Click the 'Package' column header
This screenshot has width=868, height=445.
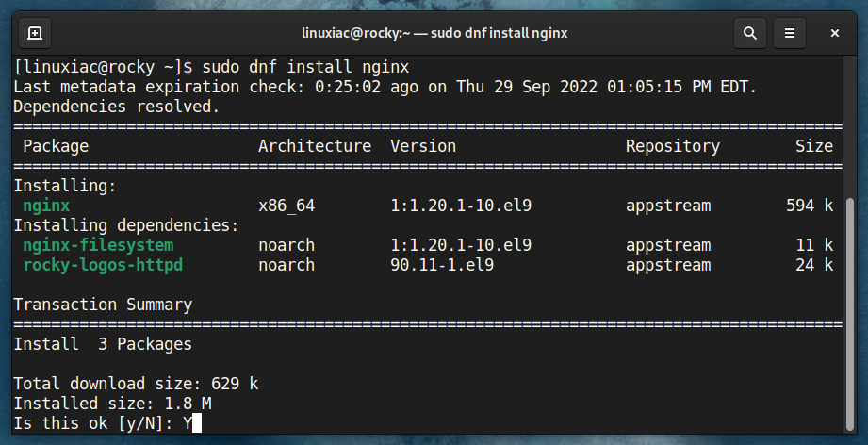[x=56, y=146]
